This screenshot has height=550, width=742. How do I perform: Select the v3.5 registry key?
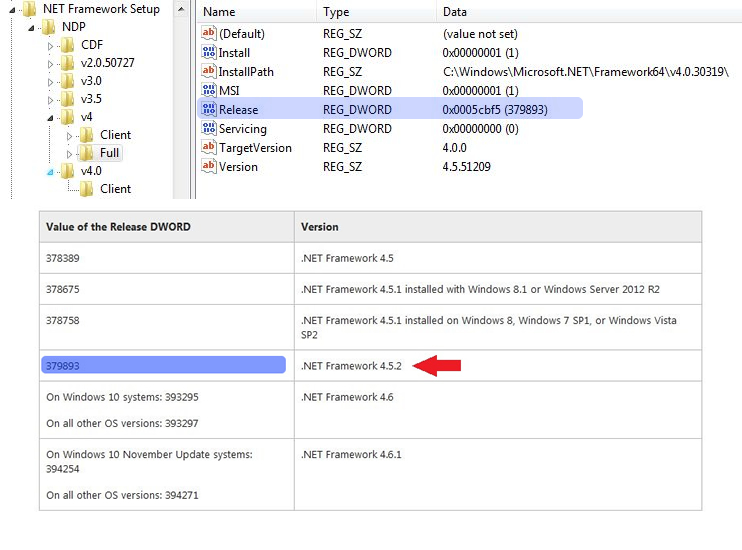pos(91,99)
